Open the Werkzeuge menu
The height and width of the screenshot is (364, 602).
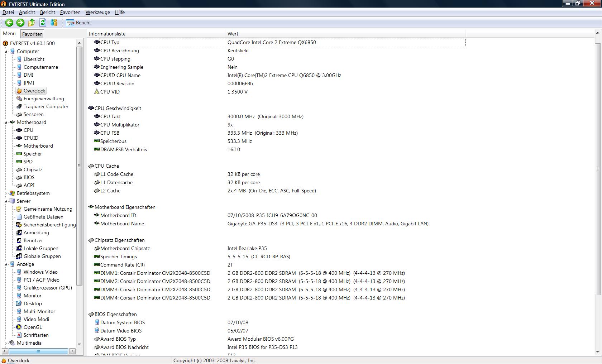click(98, 12)
